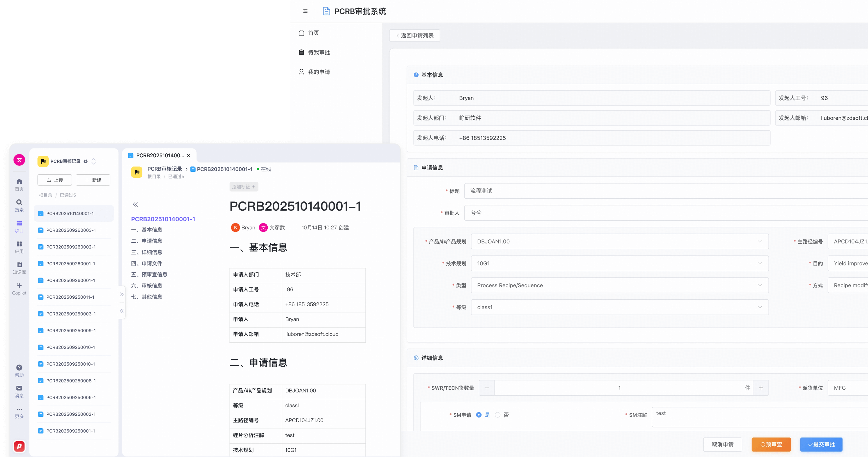Increase SWR/TECN货数量 using the plus stepper
Screen dimensions: 868x457
coord(761,387)
